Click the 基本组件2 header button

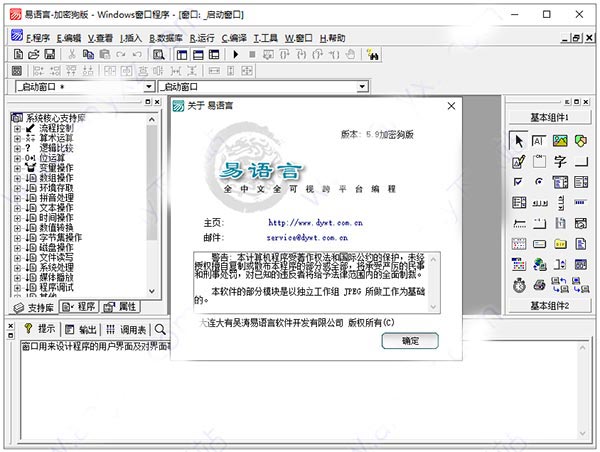point(549,305)
